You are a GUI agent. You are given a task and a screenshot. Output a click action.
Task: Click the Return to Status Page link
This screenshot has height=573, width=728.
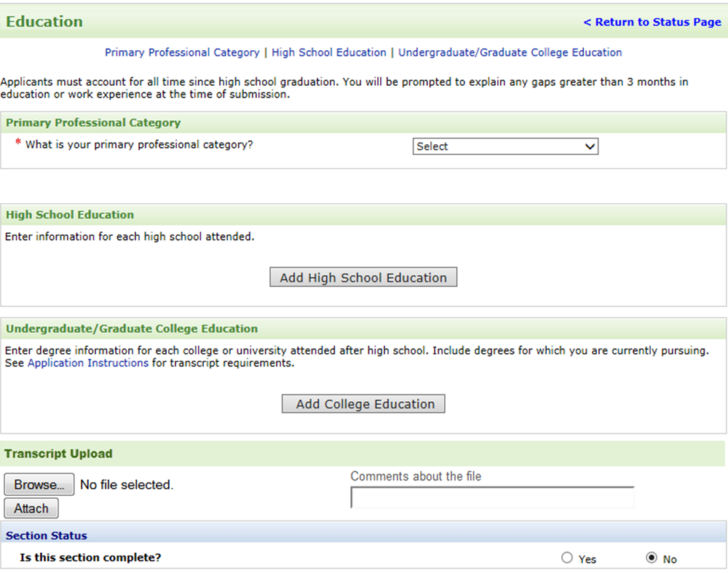pos(652,22)
